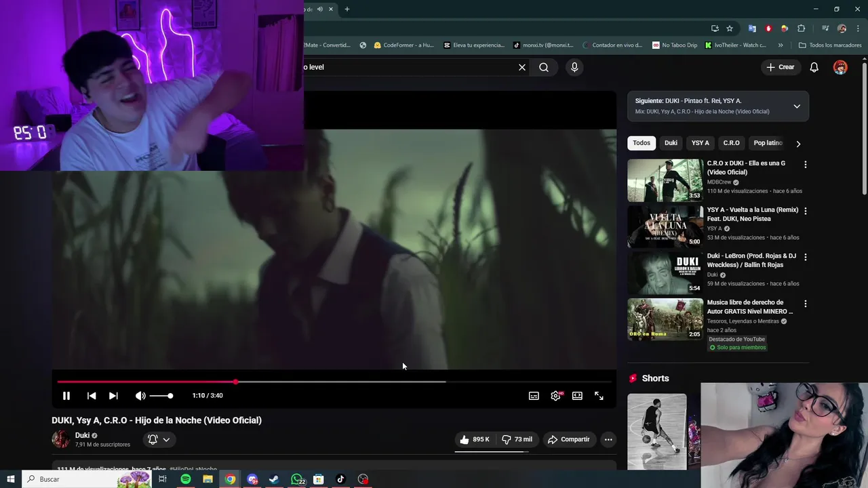Open the MDBCrew channel name
Viewport: 868px width, 488px height.
pyautogui.click(x=719, y=182)
